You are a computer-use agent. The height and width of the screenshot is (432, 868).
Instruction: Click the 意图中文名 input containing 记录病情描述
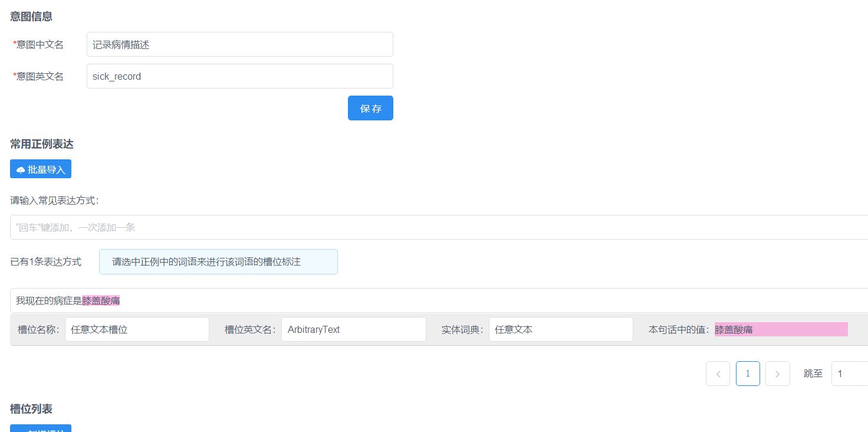[x=239, y=44]
